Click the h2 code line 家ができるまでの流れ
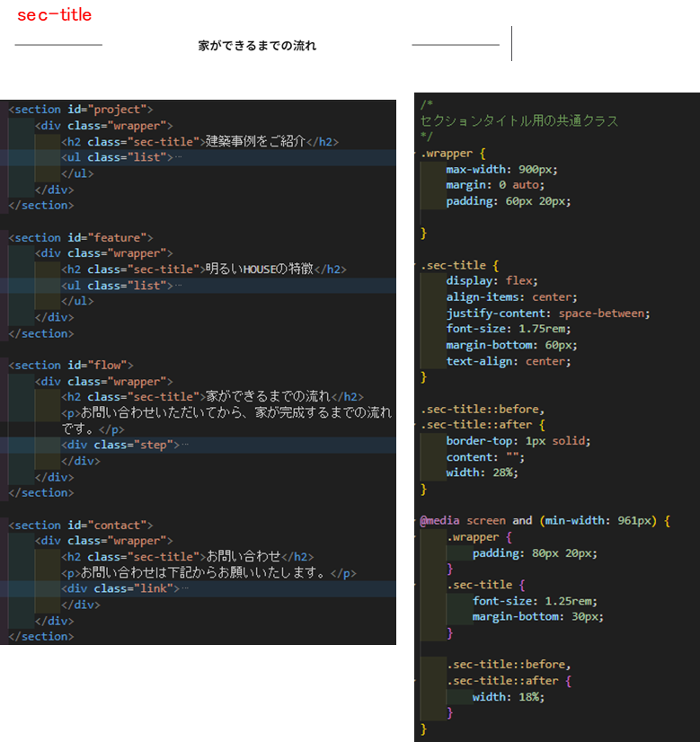Viewport: 700px width, 742px height. click(212, 396)
